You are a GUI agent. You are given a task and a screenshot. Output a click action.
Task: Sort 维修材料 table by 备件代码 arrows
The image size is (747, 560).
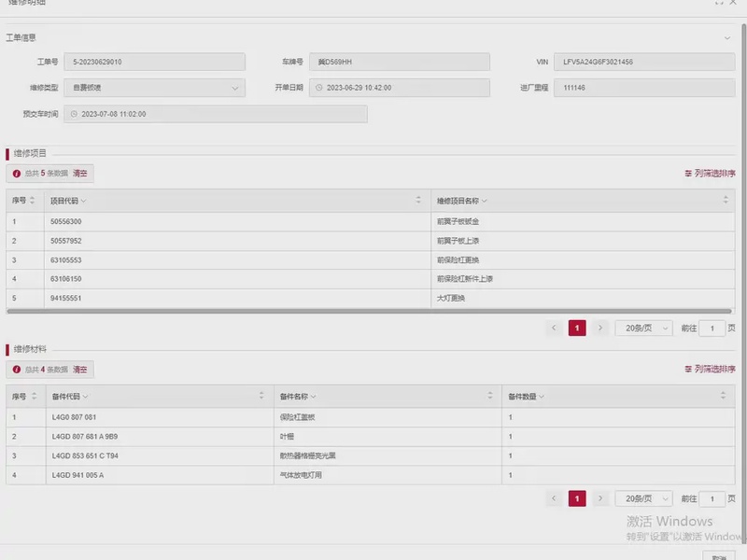point(261,397)
